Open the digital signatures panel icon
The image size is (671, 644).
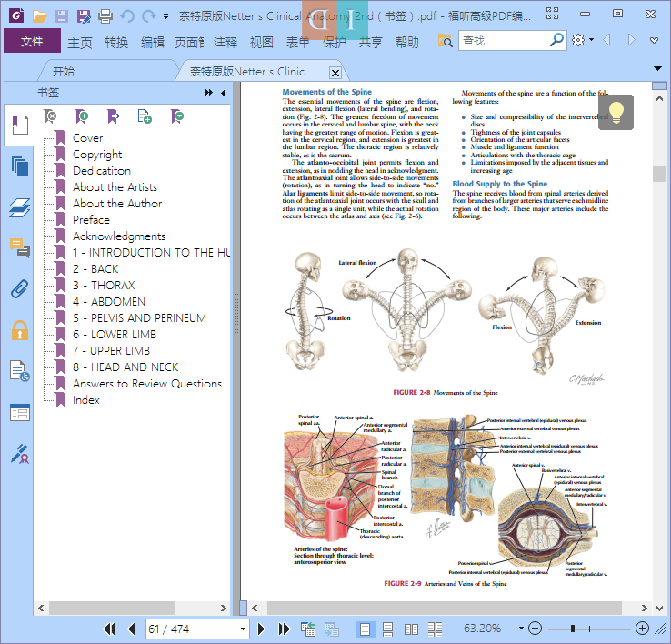(x=20, y=454)
